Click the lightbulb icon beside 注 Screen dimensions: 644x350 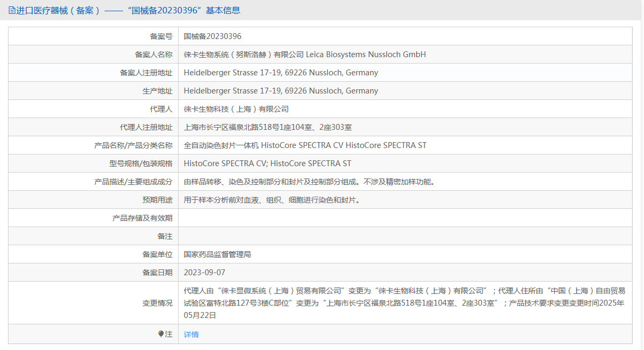point(161,334)
